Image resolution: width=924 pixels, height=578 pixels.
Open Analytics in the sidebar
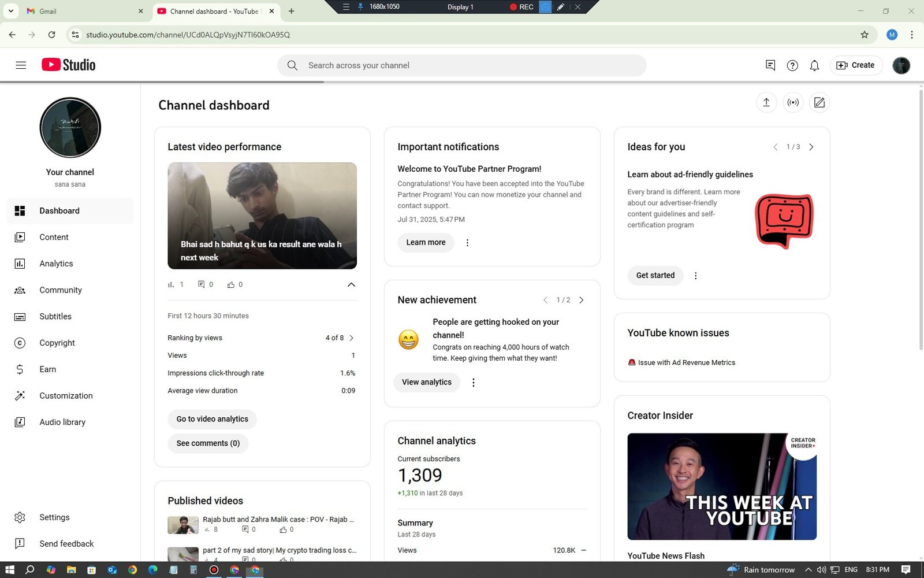[x=70, y=264]
